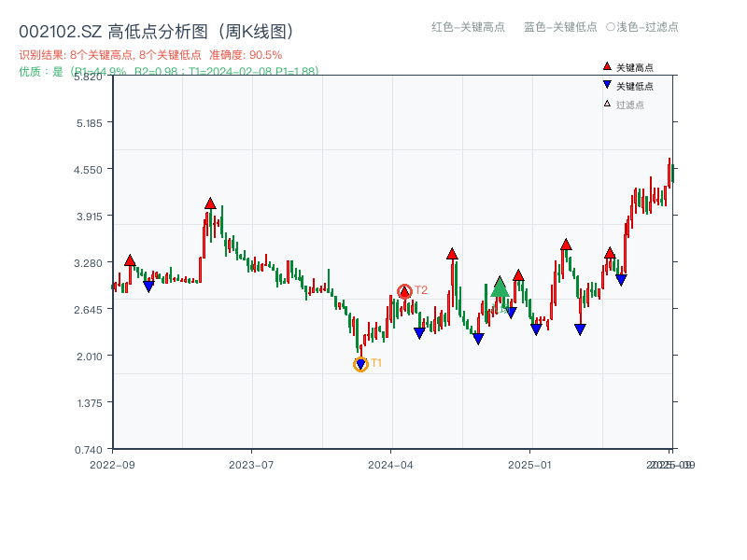This screenshot has width=747, height=560.
Task: Click the T2 text label
Action: pyautogui.click(x=421, y=290)
